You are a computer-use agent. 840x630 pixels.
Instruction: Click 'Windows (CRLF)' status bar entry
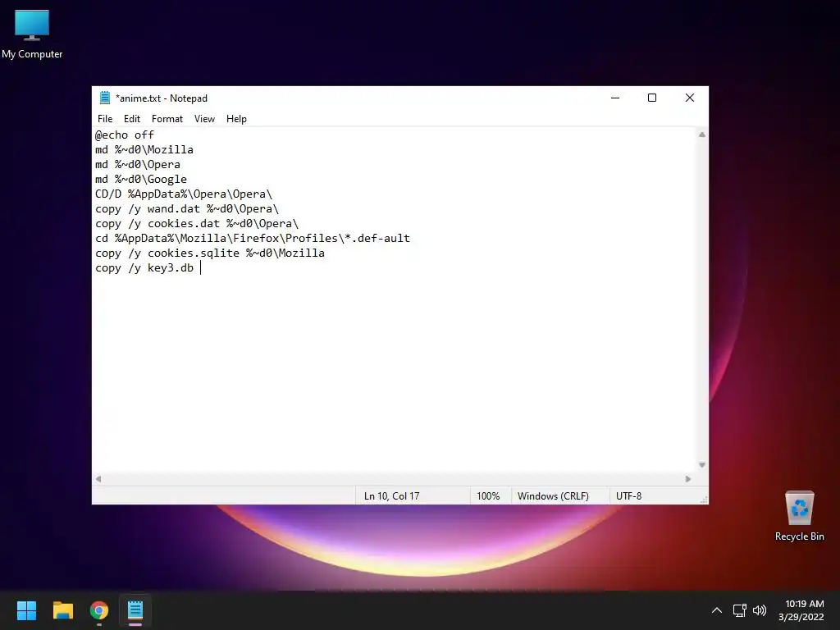(x=553, y=496)
